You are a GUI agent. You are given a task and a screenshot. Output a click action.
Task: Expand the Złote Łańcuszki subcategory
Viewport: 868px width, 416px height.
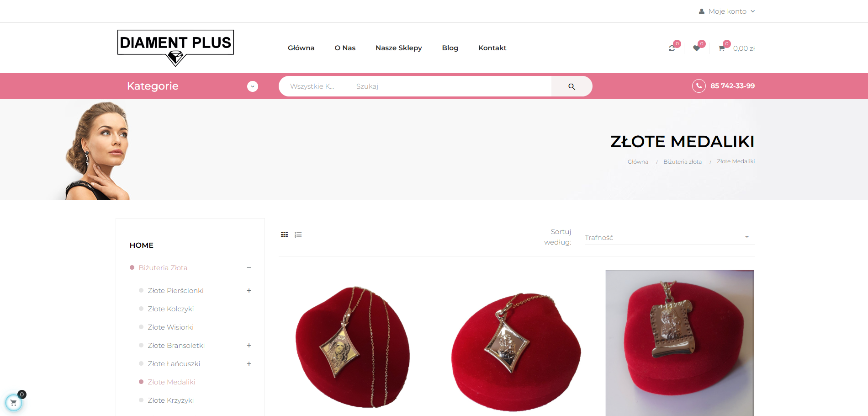pyautogui.click(x=249, y=364)
